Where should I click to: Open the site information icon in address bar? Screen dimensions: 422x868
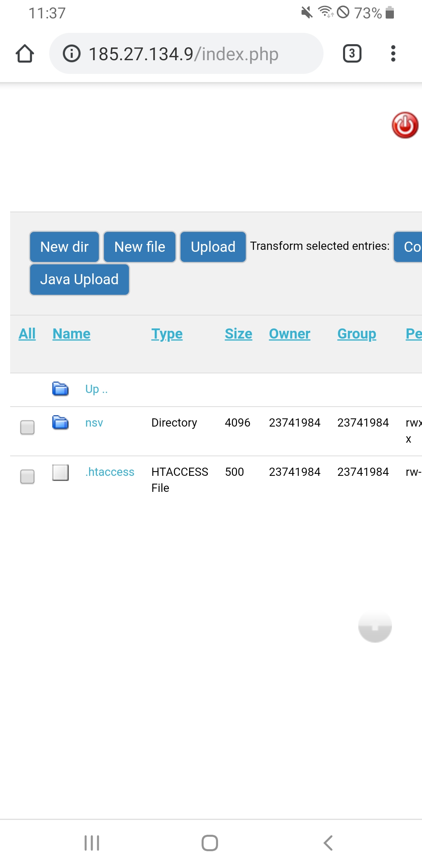pyautogui.click(x=72, y=54)
